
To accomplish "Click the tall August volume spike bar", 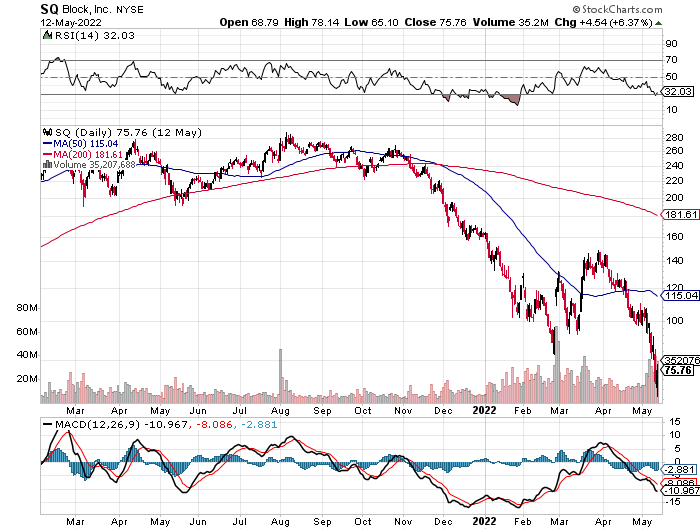I will point(281,376).
